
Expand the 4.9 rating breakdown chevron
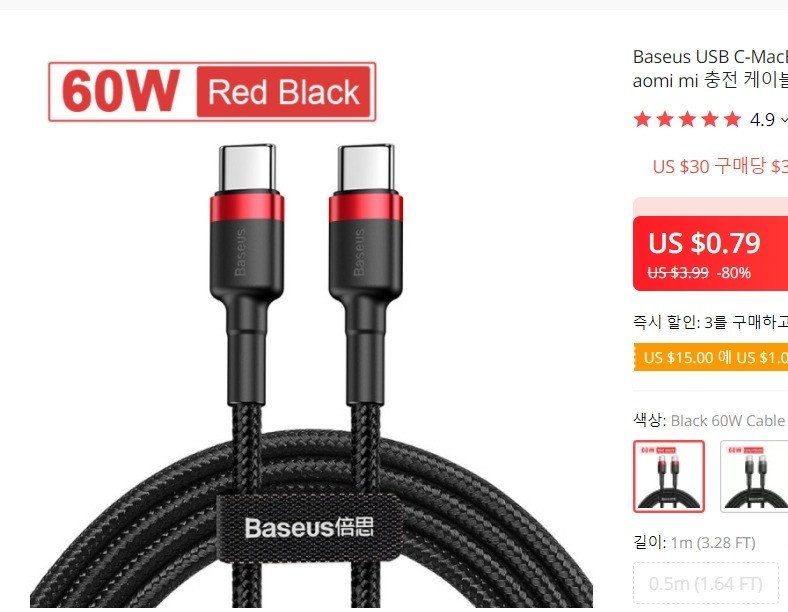pos(783,120)
